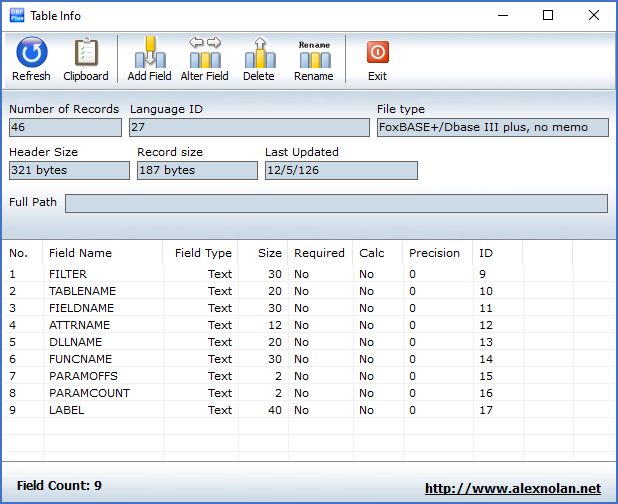Click the Header Size field
The width and height of the screenshot is (618, 504).
point(69,170)
